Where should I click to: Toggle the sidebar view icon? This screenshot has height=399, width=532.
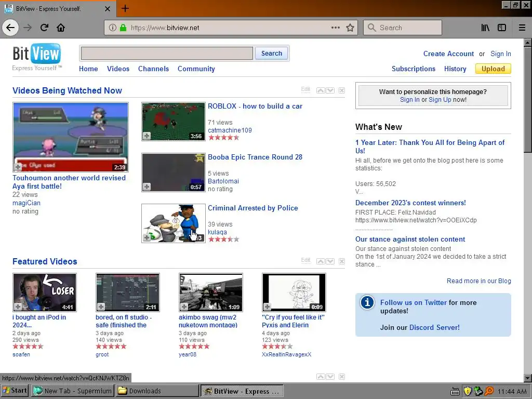(x=502, y=28)
